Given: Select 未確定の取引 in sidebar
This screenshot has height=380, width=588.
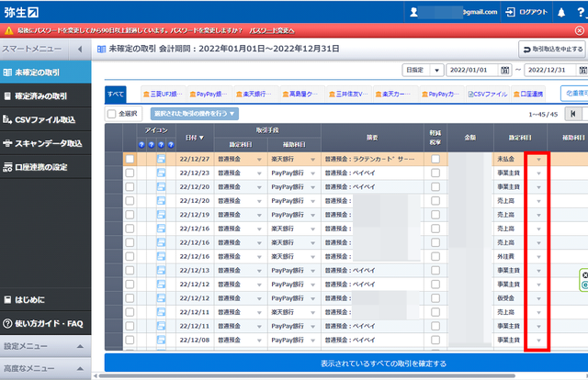Looking at the screenshot, I should (x=45, y=73).
